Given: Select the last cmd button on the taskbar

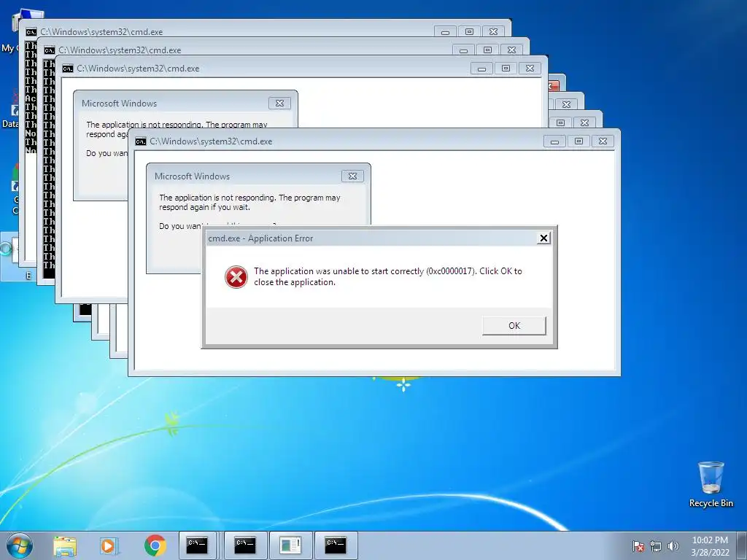Looking at the screenshot, I should [336, 545].
